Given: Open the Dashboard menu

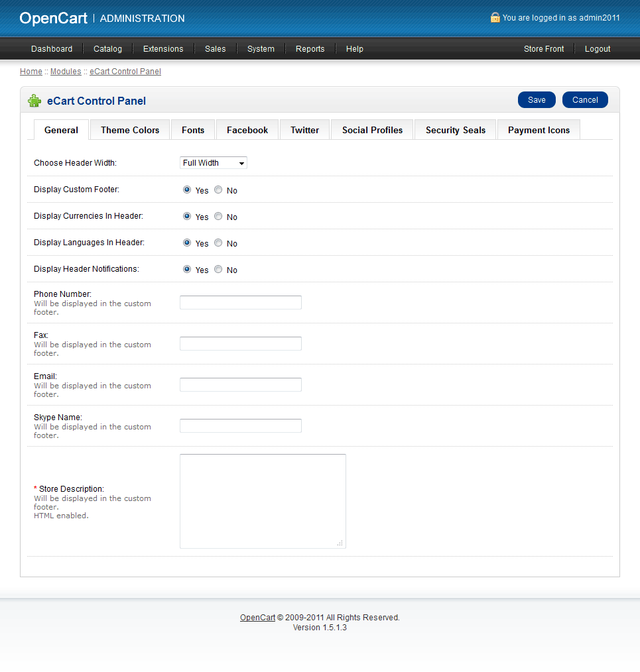Looking at the screenshot, I should (x=52, y=49).
